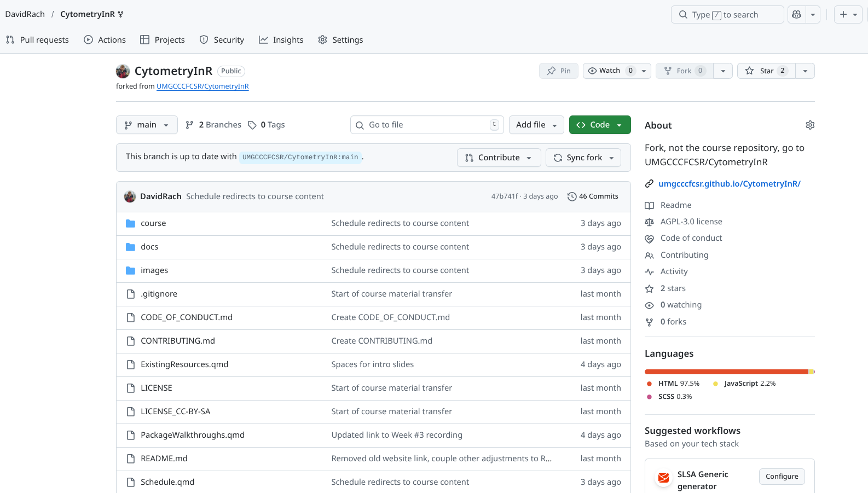Image resolution: width=868 pixels, height=493 pixels.
Task: Click the tag icon next to 0 Tags
Action: tap(252, 125)
